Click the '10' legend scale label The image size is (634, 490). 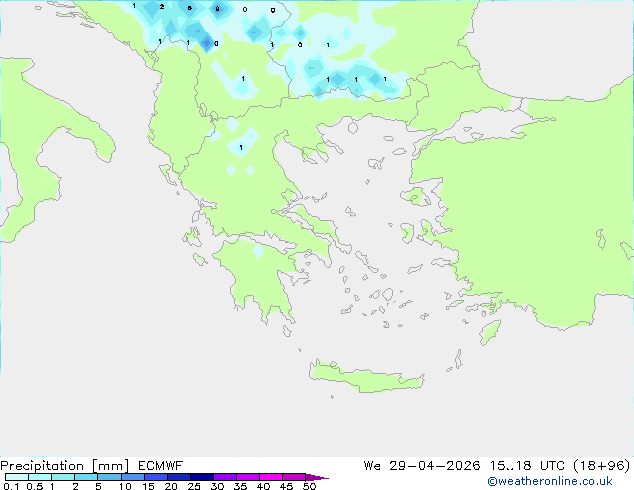click(125, 486)
